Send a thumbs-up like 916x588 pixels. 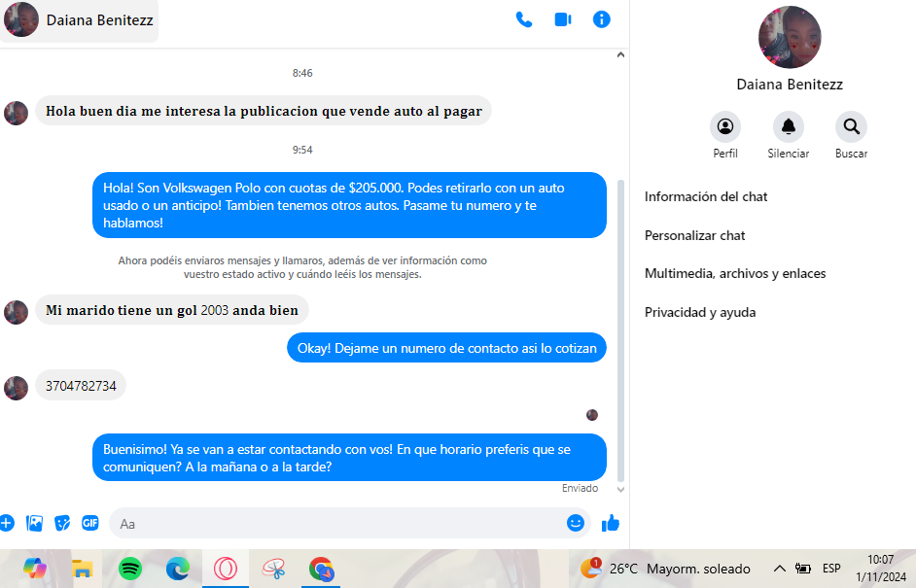click(611, 524)
